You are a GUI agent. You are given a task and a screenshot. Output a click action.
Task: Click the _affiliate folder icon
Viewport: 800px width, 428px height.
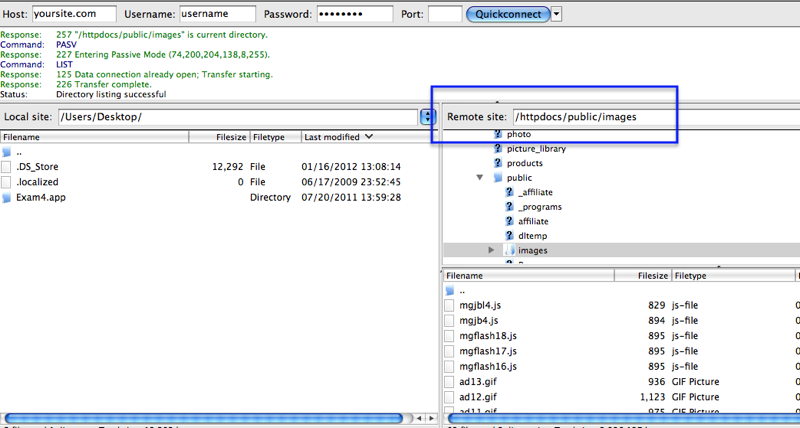(509, 192)
